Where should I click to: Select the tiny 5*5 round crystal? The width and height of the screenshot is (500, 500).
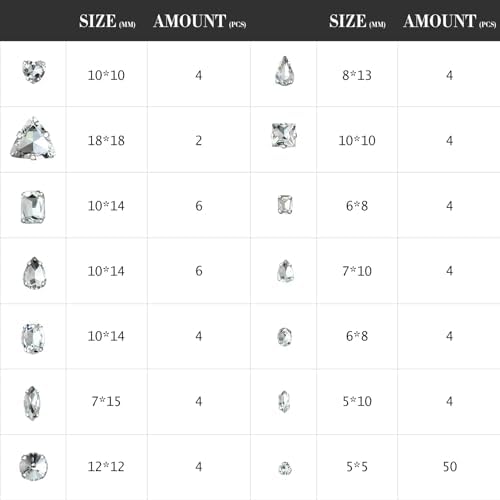click(x=285, y=468)
